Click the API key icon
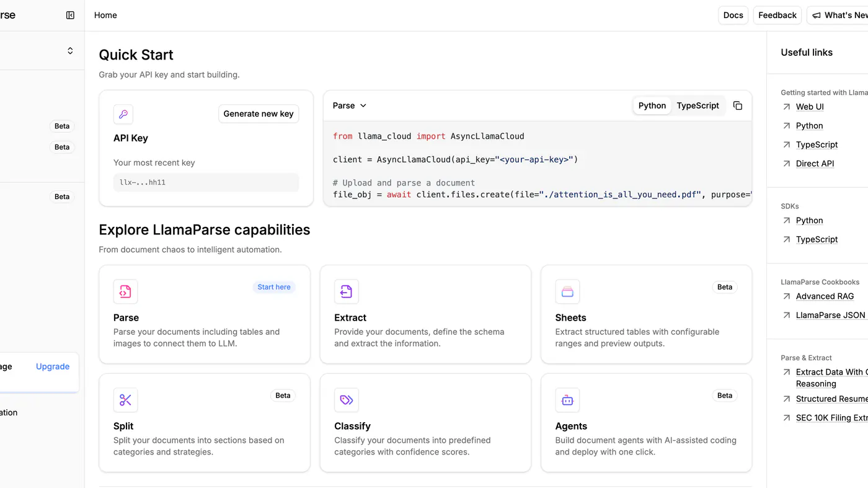The height and width of the screenshot is (488, 868). pyautogui.click(x=123, y=114)
